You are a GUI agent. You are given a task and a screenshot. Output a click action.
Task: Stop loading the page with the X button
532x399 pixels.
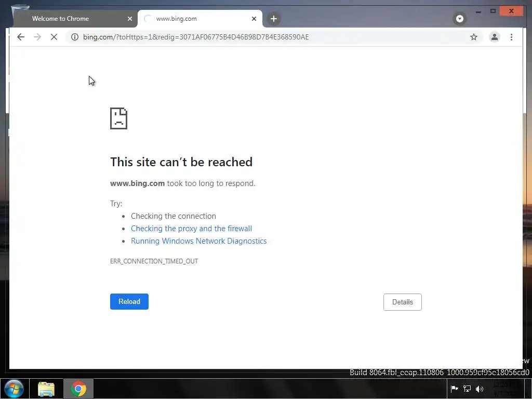point(54,37)
